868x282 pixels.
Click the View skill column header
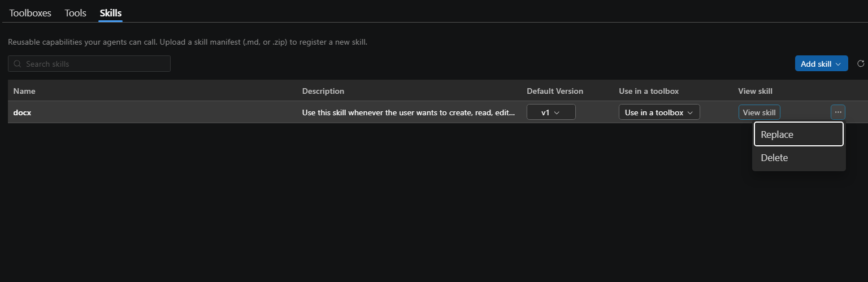(755, 91)
